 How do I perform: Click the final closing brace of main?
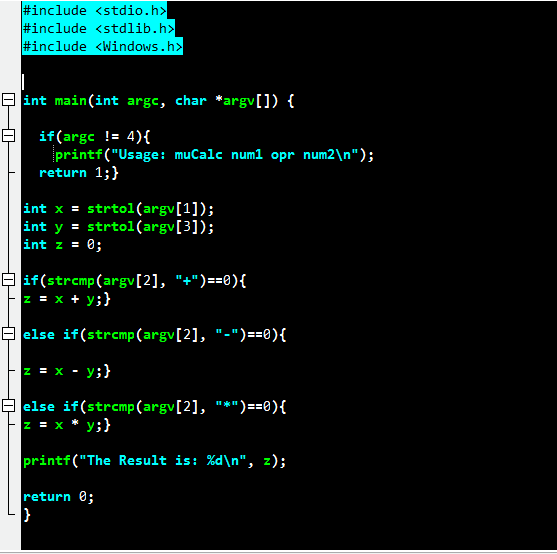point(27,515)
